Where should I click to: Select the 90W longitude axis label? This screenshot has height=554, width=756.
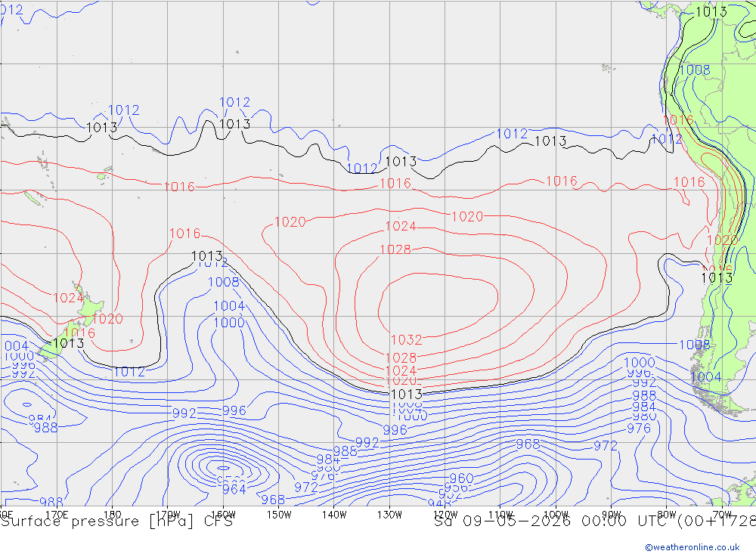(x=612, y=515)
